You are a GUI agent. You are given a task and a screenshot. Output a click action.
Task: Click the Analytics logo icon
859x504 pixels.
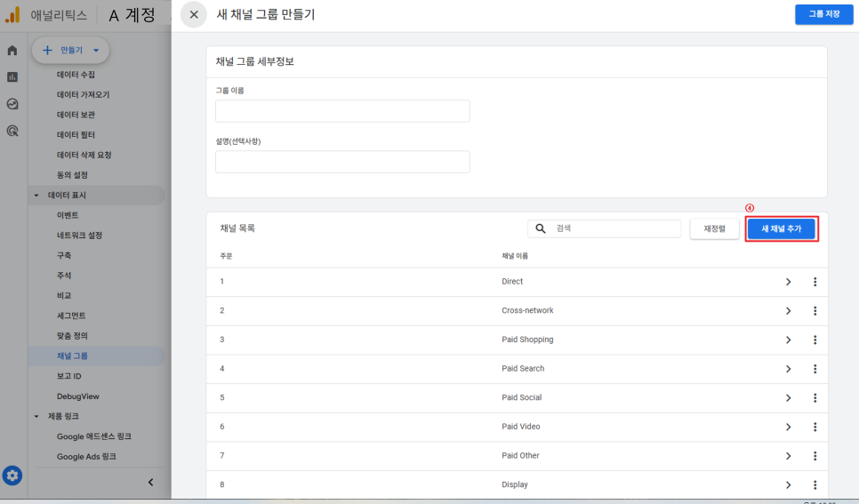12,15
